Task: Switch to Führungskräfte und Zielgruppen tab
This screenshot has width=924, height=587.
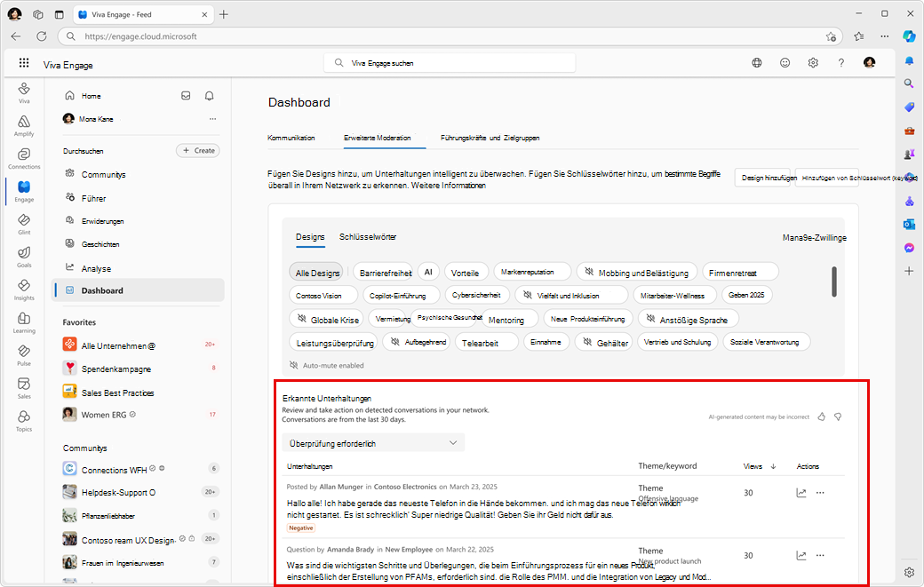Action: click(490, 138)
